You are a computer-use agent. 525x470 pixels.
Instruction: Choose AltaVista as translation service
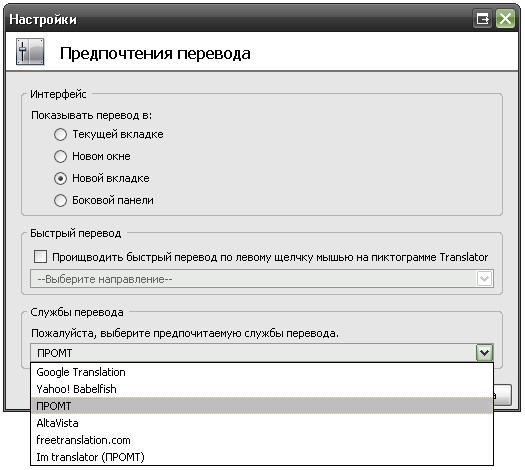(x=262, y=423)
